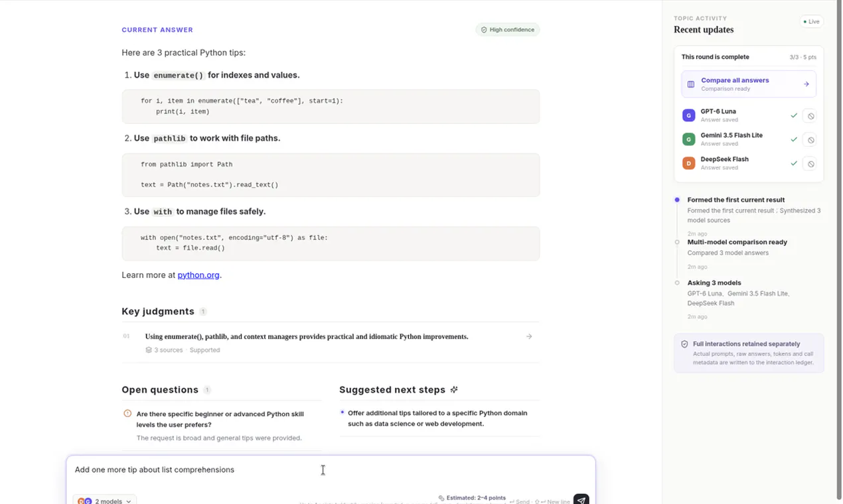Click the green checkmark next to GPT-6 Luna
The width and height of the screenshot is (843, 504).
794,115
